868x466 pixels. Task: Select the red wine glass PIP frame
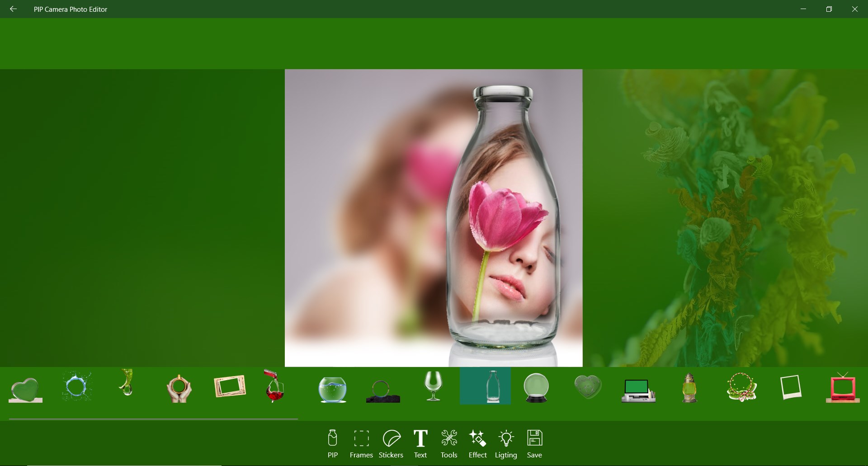tap(274, 386)
